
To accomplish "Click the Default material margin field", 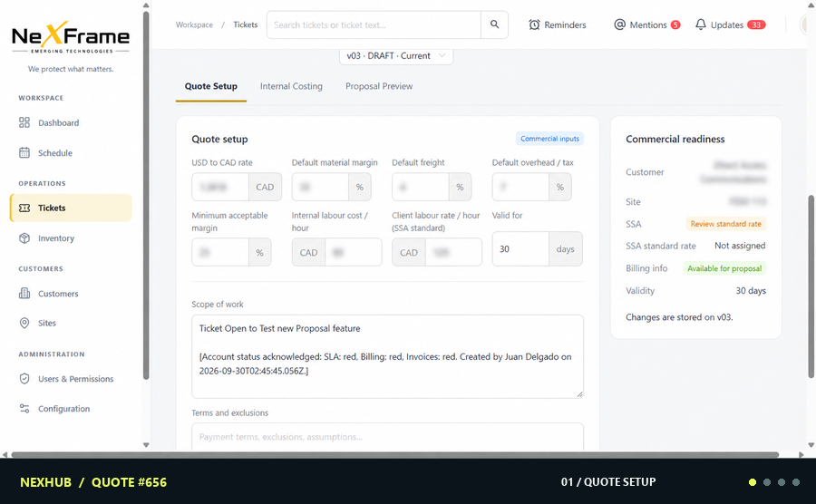I will [320, 187].
